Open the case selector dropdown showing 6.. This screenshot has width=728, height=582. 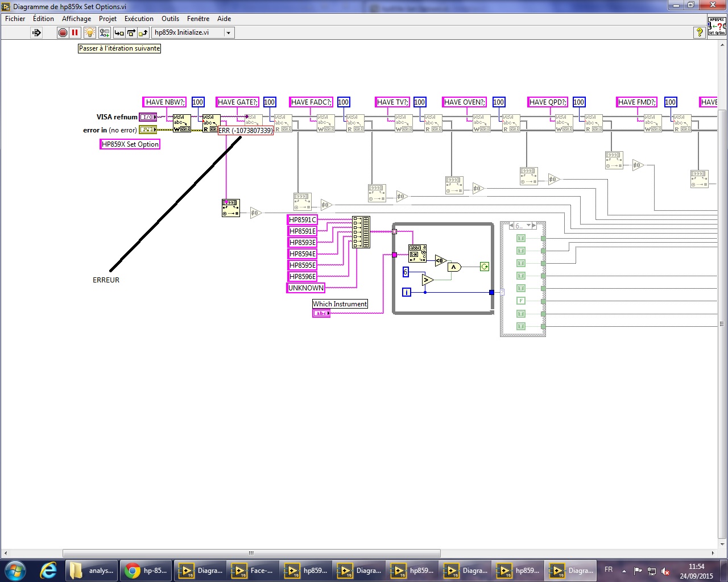[528, 226]
